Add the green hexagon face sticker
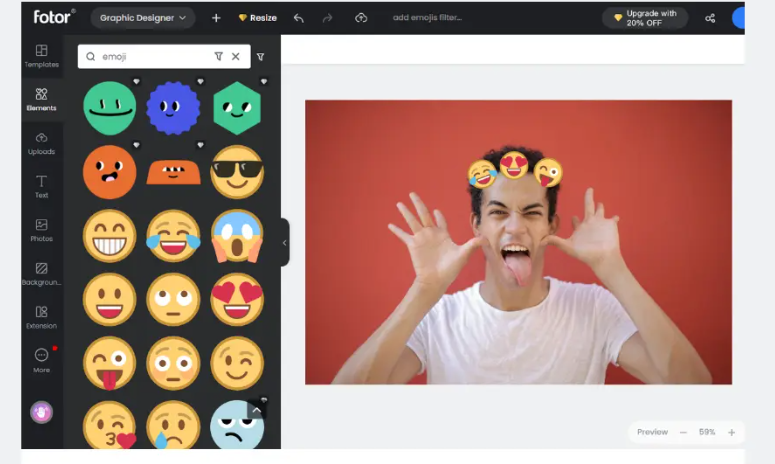The height and width of the screenshot is (464, 775). [237, 108]
